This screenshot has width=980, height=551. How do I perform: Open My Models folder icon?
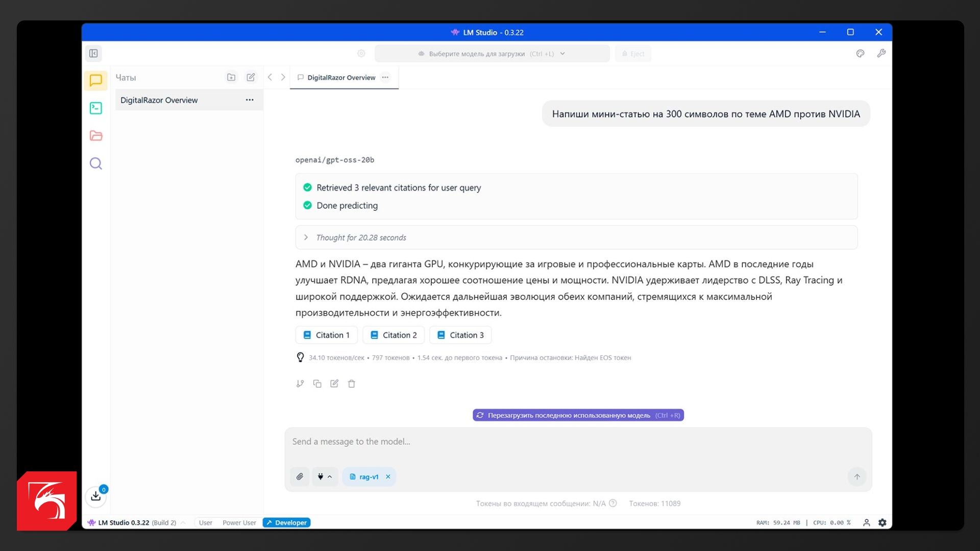coord(95,136)
